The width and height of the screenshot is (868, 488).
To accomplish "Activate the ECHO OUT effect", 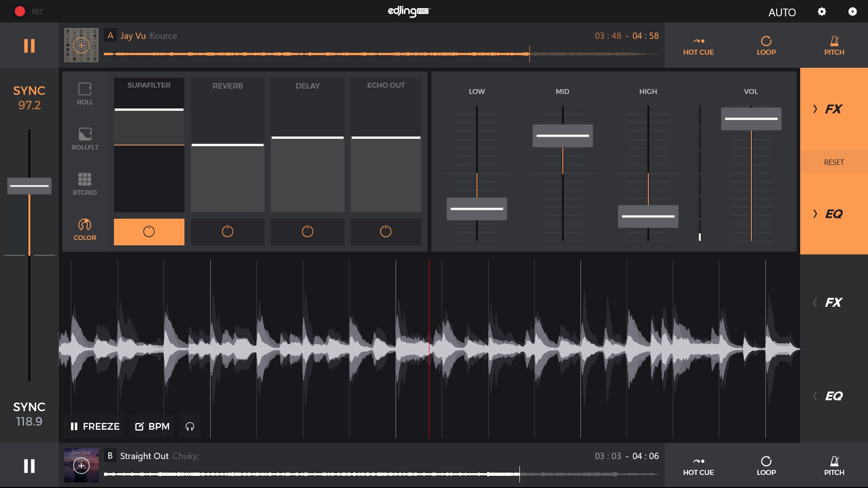I will coord(386,232).
